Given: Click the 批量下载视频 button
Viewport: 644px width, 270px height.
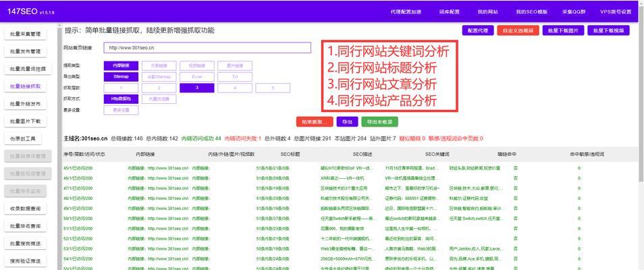Looking at the screenshot, I should tap(608, 30).
